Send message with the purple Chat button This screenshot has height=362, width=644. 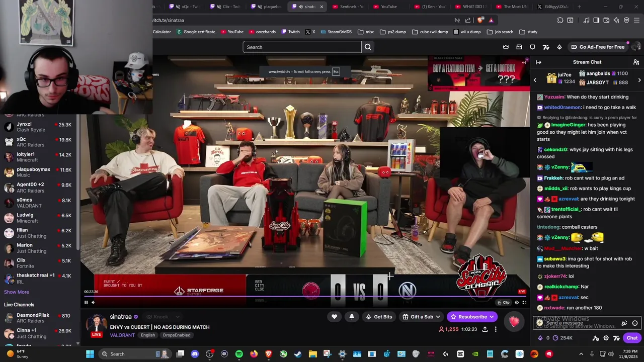click(x=632, y=338)
